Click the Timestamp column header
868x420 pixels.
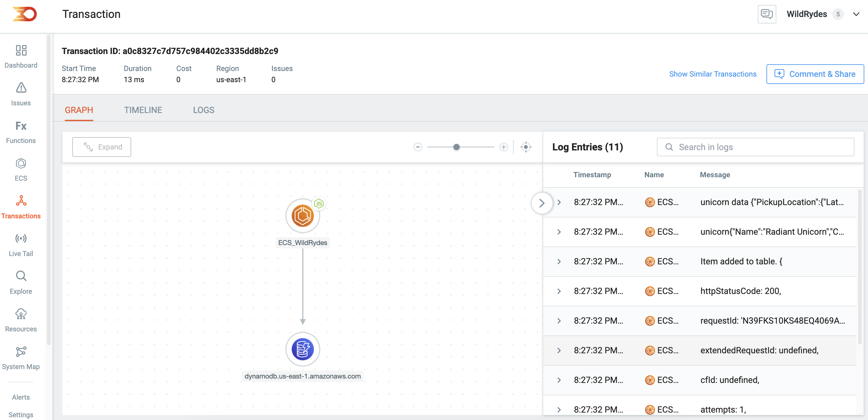coord(592,175)
